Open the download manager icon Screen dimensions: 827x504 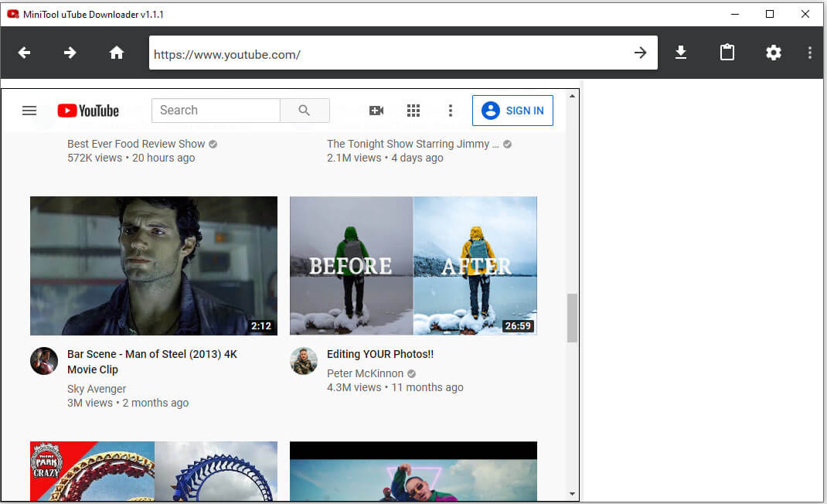[681, 52]
